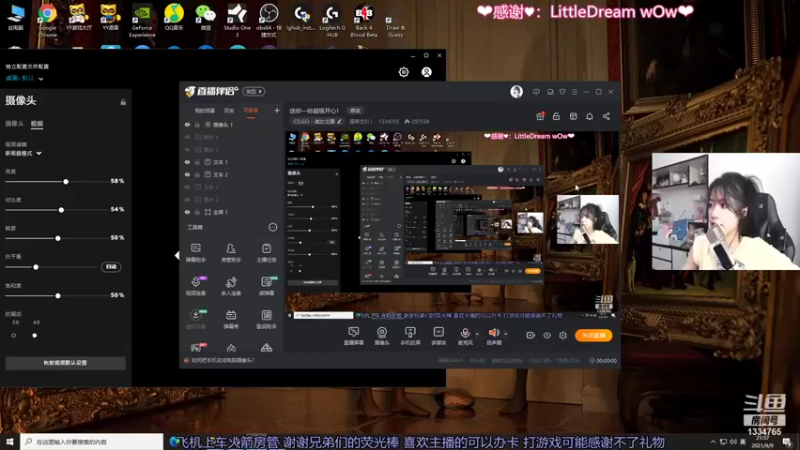Click the orange start streaming button
The height and width of the screenshot is (450, 800).
point(593,335)
